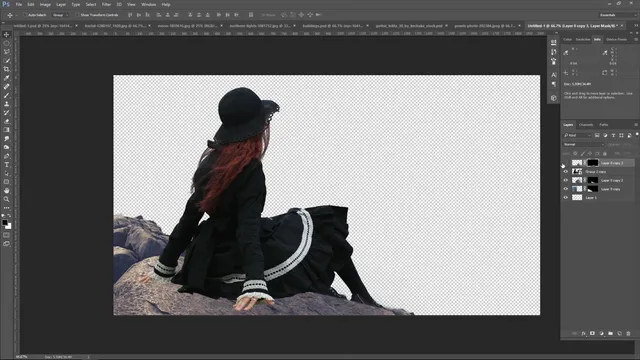
Task: Select the Hand tool
Action: tap(7, 191)
